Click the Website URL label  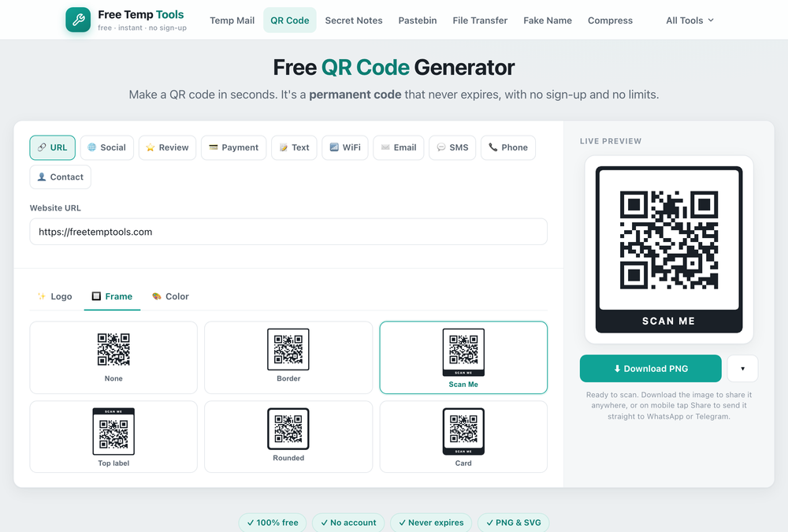(x=55, y=208)
